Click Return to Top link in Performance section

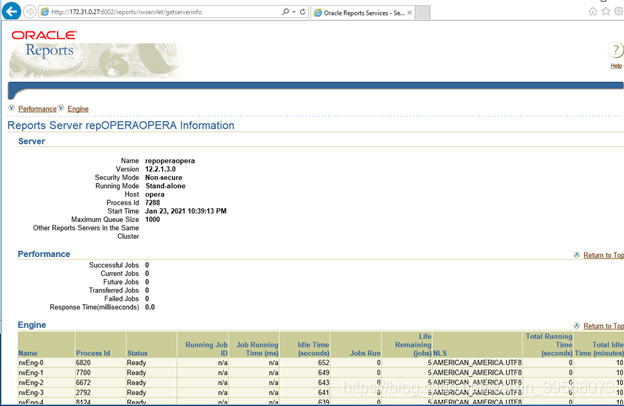point(603,255)
